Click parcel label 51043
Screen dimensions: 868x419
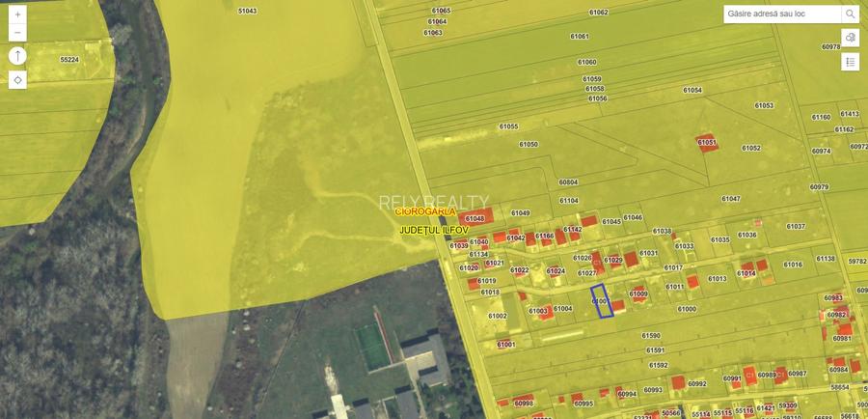click(x=248, y=11)
